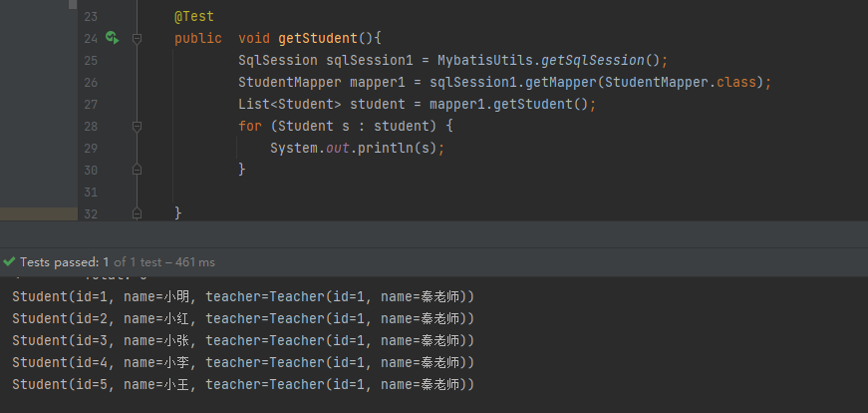The height and width of the screenshot is (413, 868).
Task: Toggle a breakpoint at line number 29
Action: point(91,148)
